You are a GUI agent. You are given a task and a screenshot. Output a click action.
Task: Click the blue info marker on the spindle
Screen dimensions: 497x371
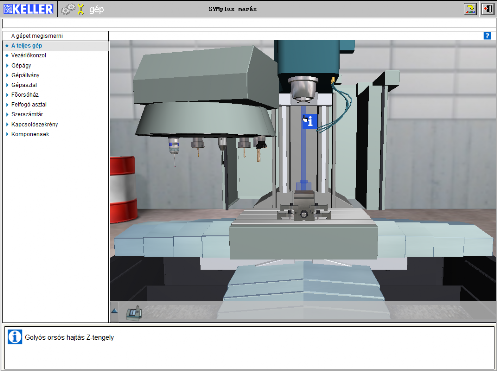(x=309, y=121)
